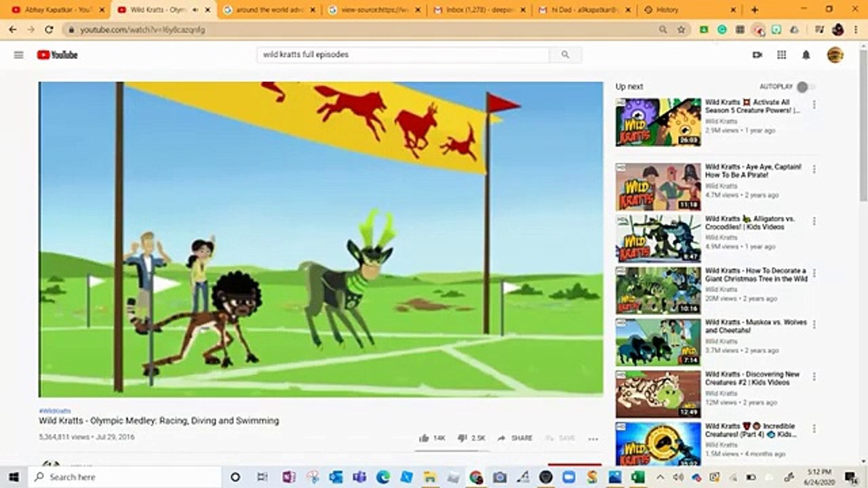Open the Muskox vs. Wolves and Cheetahs thumbnail
The image size is (868, 488).
click(658, 342)
